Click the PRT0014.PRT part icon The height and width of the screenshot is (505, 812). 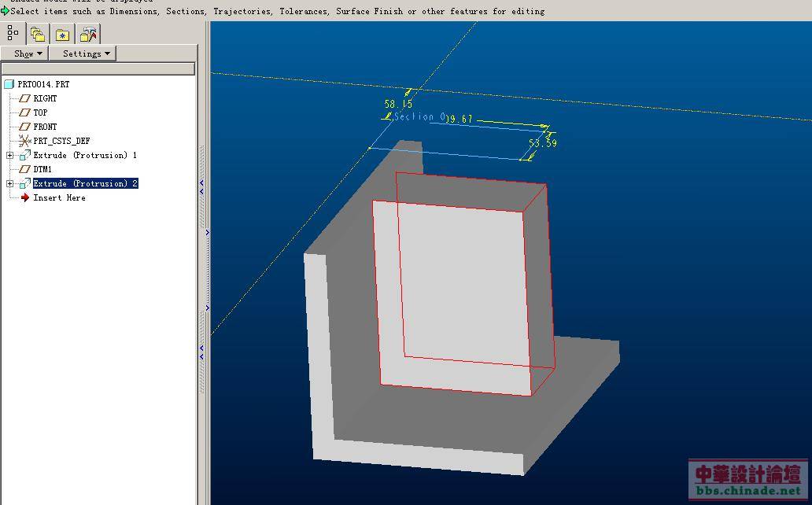(x=9, y=84)
